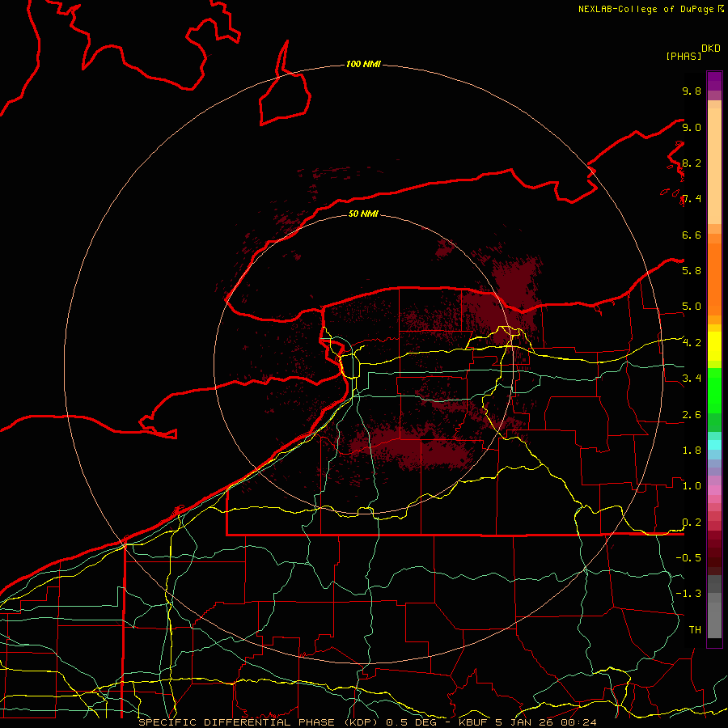Click the 0.2 legend value
The image size is (728, 728).
click(x=692, y=523)
